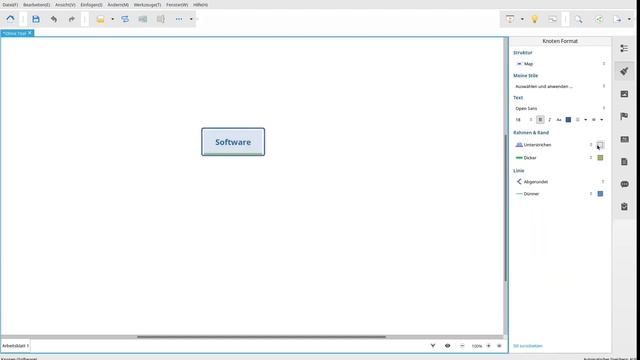Click the horizontal scrollbar below the canvas
Image resolution: width=640 pixels, height=360 pixels.
pyautogui.click(x=261, y=337)
